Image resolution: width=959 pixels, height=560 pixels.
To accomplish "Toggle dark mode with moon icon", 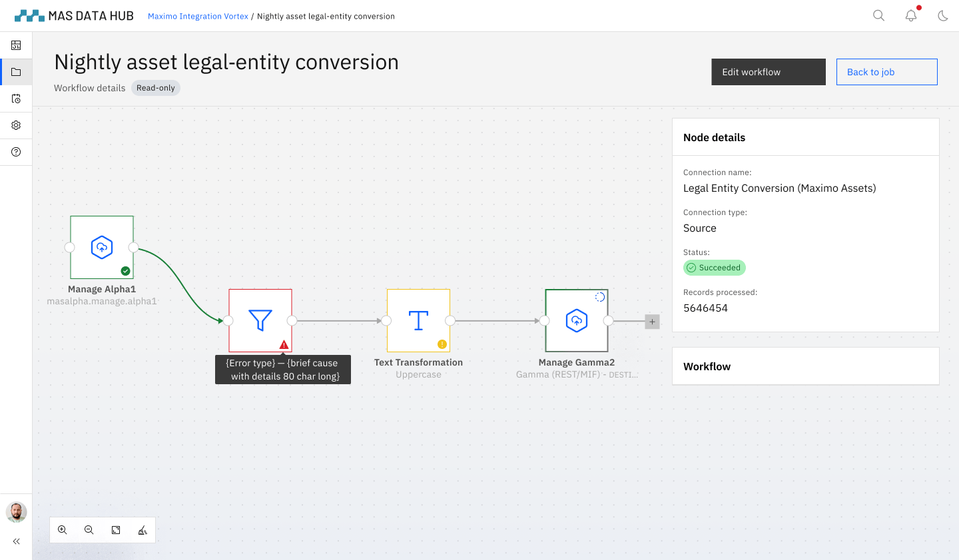I will tap(942, 15).
